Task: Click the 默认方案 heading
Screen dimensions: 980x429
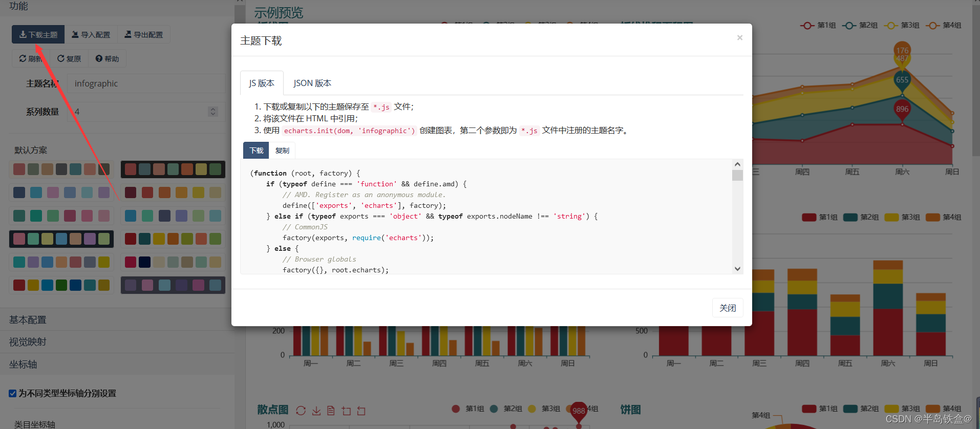Action: click(31, 150)
